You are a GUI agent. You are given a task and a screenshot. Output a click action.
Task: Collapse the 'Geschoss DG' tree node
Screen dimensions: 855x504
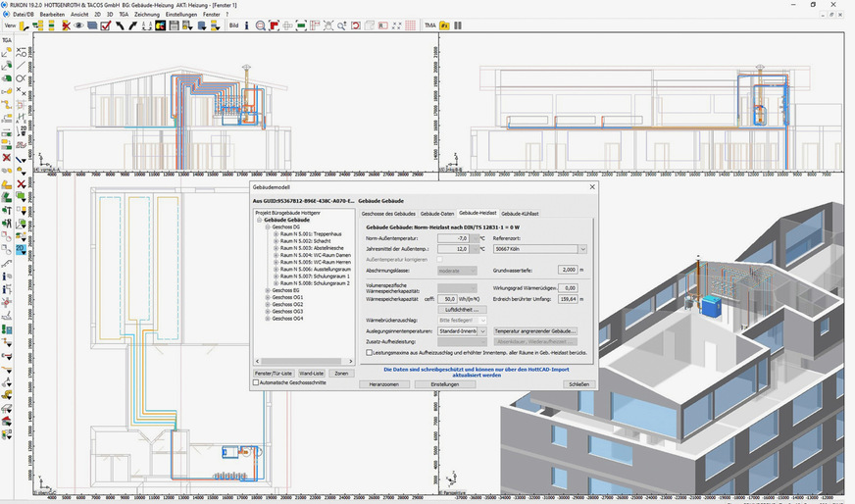(x=268, y=227)
